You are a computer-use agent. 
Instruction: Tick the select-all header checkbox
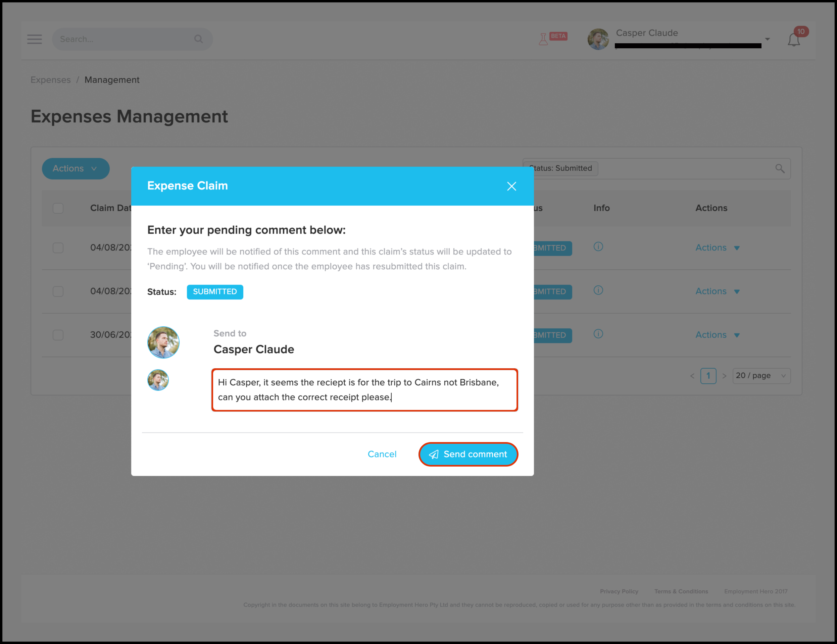[x=58, y=208]
